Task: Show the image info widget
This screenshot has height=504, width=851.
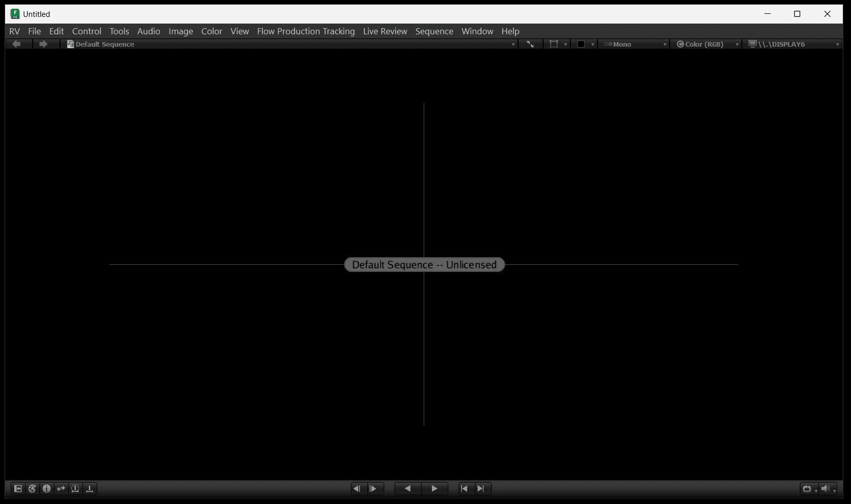Action: (x=47, y=489)
